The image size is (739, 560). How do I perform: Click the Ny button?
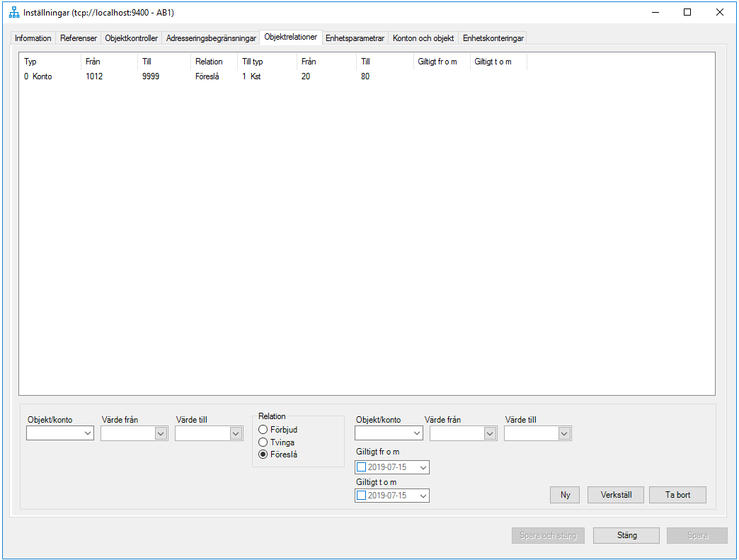564,494
